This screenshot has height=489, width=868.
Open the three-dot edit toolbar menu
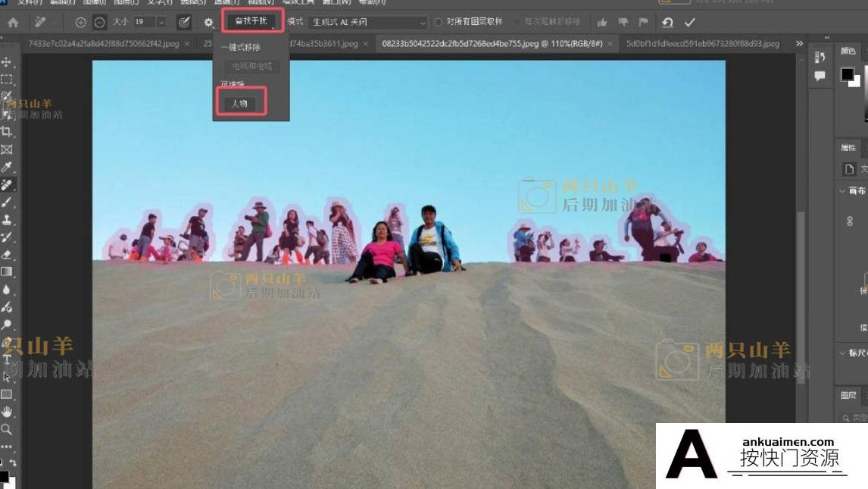click(x=7, y=447)
